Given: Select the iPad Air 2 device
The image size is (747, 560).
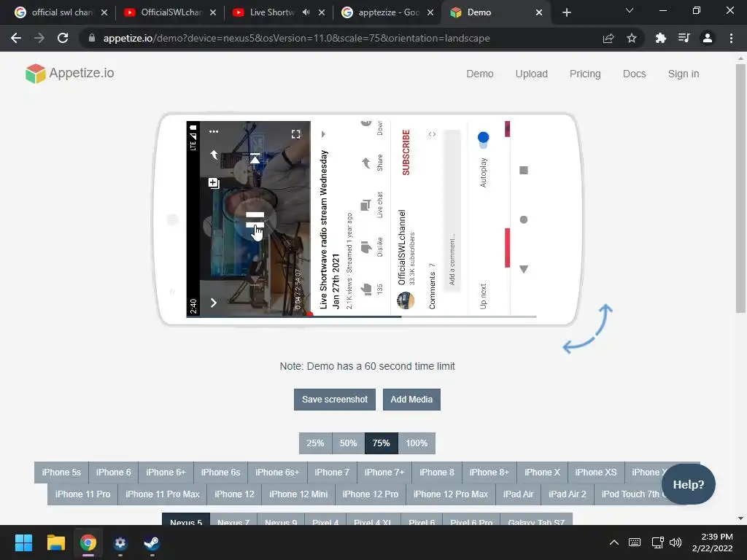Looking at the screenshot, I should point(568,494).
